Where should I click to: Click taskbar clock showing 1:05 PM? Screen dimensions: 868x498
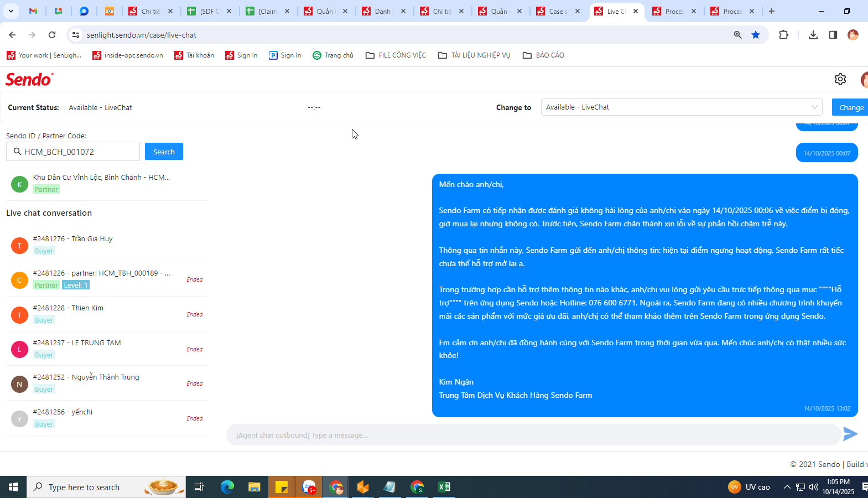pyautogui.click(x=838, y=487)
